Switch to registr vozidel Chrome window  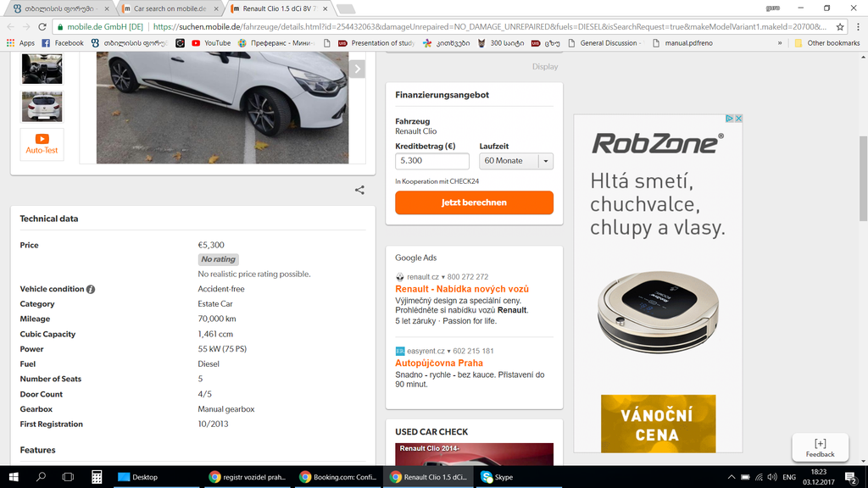[248, 477]
